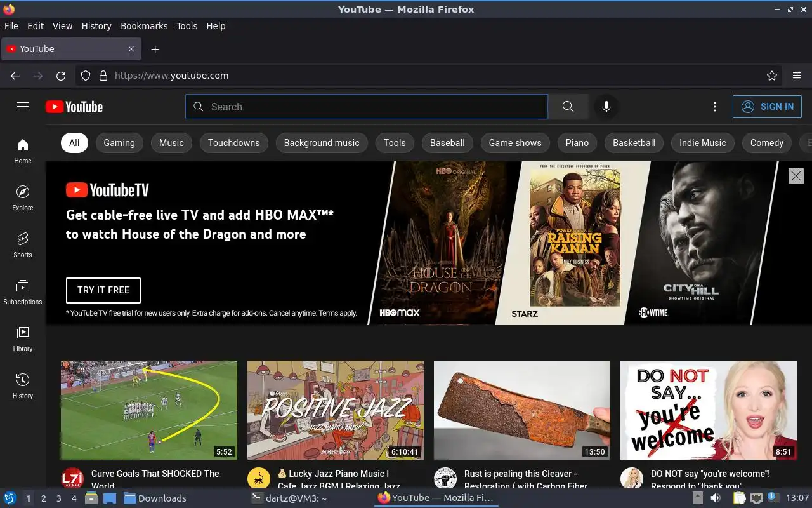Click the YouTube logo

coord(74,107)
